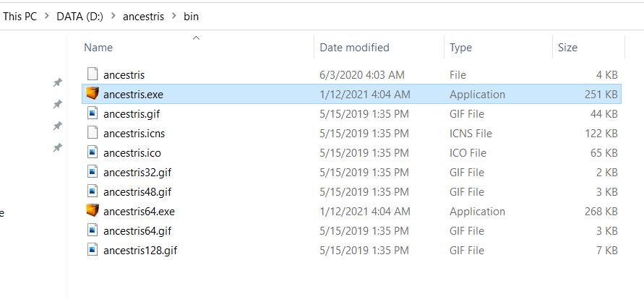Screen dimensions: 644x299
Task: Expand the chevron after DATA (D:)
Action: pos(113,17)
